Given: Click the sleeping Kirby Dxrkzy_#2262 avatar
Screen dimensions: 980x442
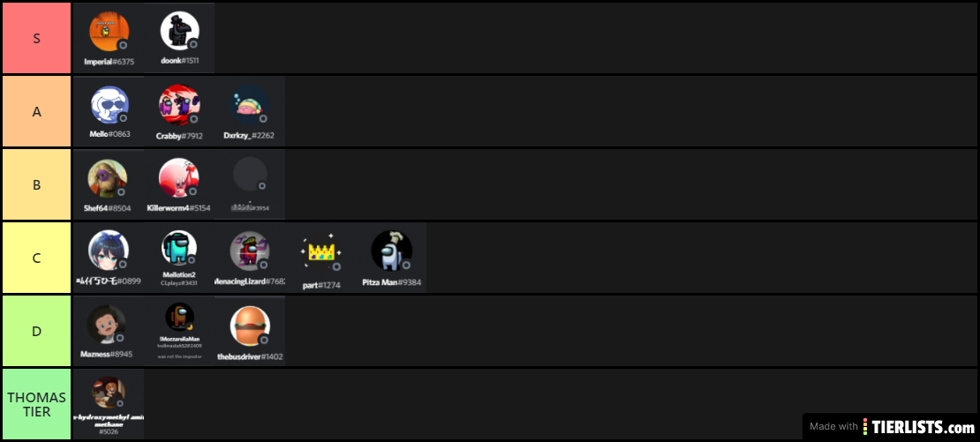Looking at the screenshot, I should pyautogui.click(x=250, y=105).
